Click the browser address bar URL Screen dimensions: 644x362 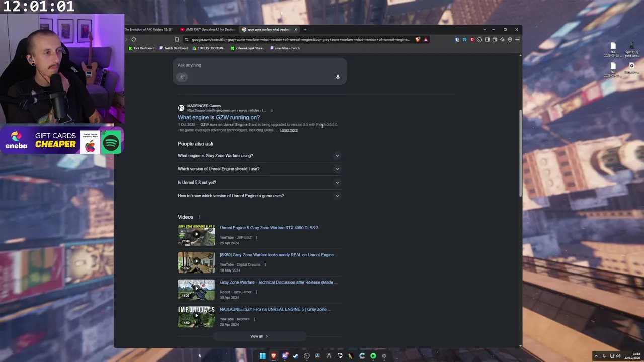click(x=300, y=39)
